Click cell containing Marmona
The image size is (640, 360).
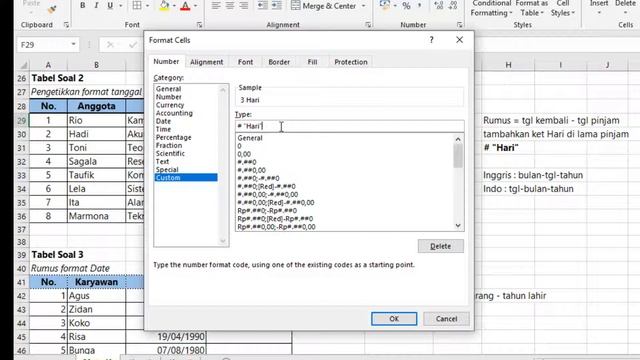pyautogui.click(x=96, y=216)
